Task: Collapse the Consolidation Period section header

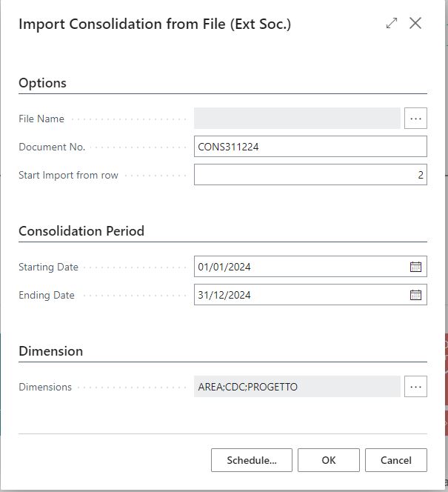Action: click(81, 230)
